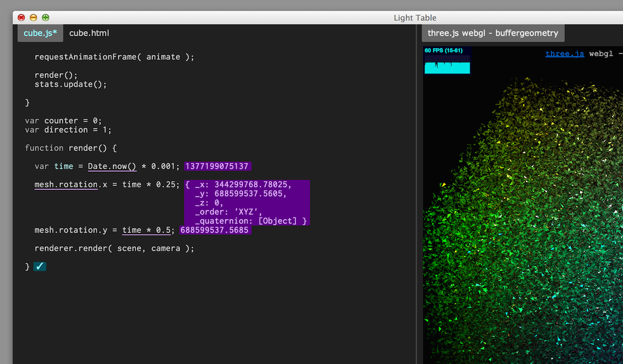Image resolution: width=623 pixels, height=364 pixels.
Task: Click the 1377199075137 inline result
Action: click(x=218, y=166)
